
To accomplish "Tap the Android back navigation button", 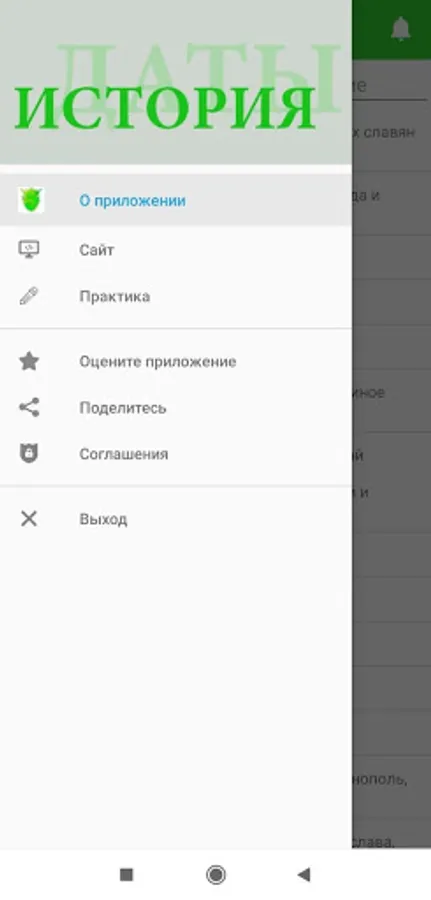I will [304, 875].
